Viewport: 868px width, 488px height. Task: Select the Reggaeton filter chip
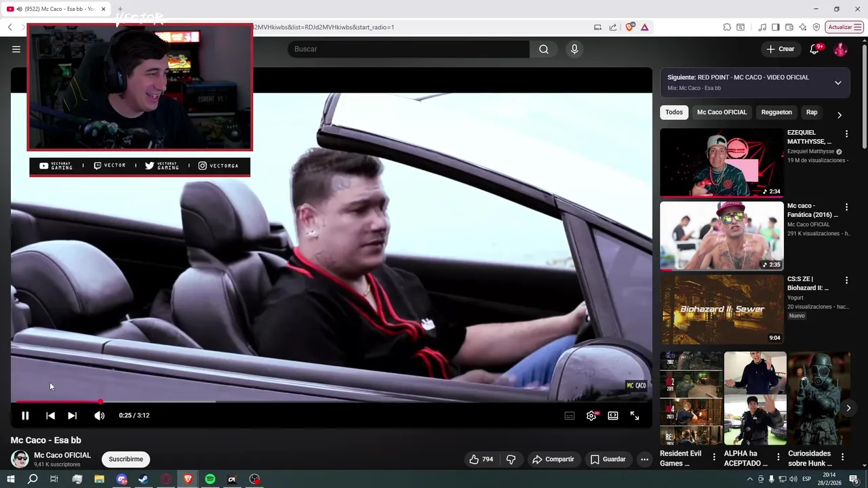click(776, 113)
